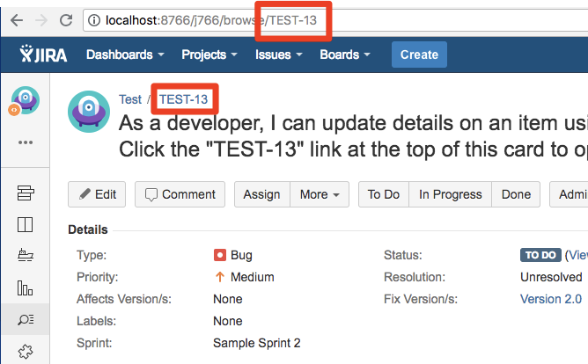Image resolution: width=588 pixels, height=364 pixels.
Task: Click the browser address bar URL
Action: [x=211, y=20]
